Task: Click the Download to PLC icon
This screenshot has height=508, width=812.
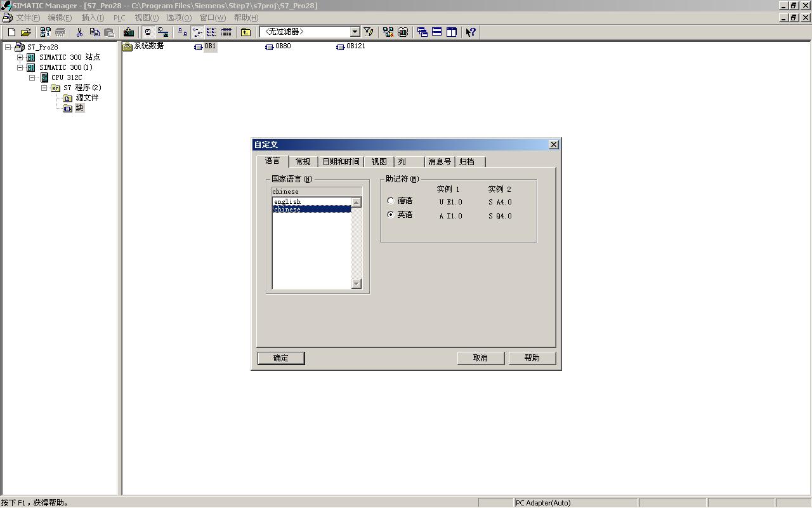Action: click(129, 32)
